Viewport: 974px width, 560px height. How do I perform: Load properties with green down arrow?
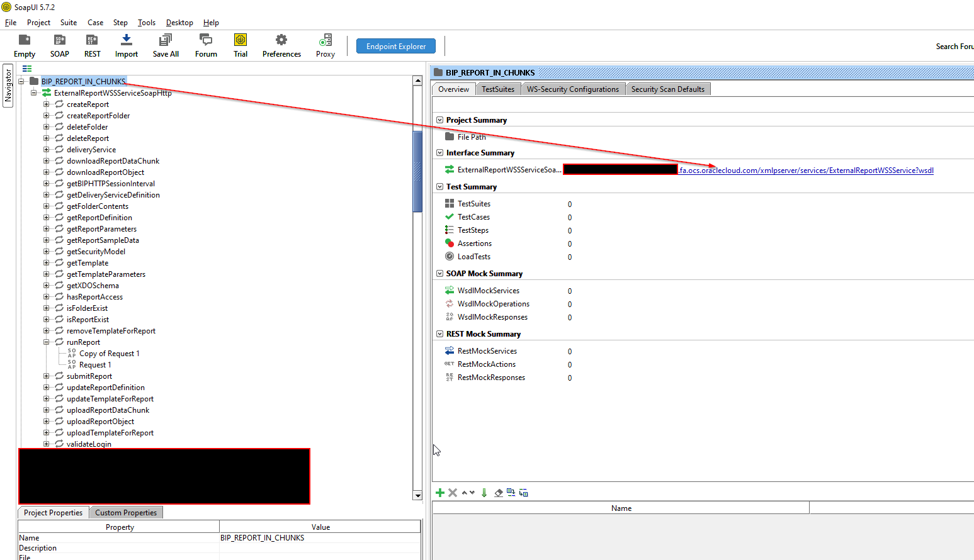pyautogui.click(x=484, y=493)
